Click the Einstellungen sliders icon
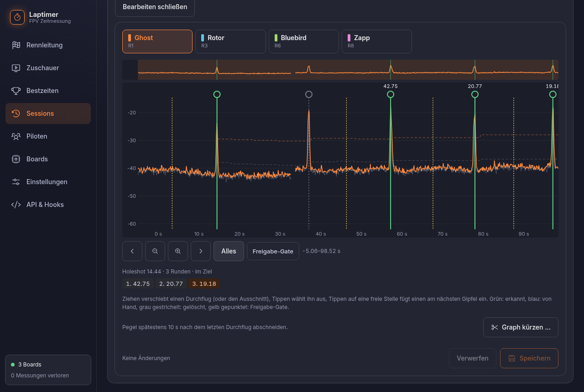584x392 pixels. pyautogui.click(x=16, y=182)
